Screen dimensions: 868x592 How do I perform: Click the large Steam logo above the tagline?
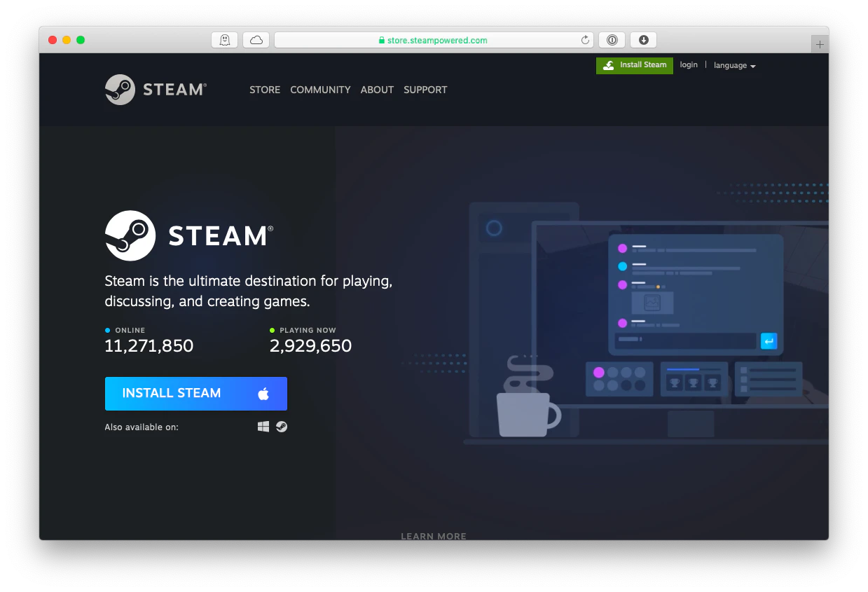(x=189, y=235)
